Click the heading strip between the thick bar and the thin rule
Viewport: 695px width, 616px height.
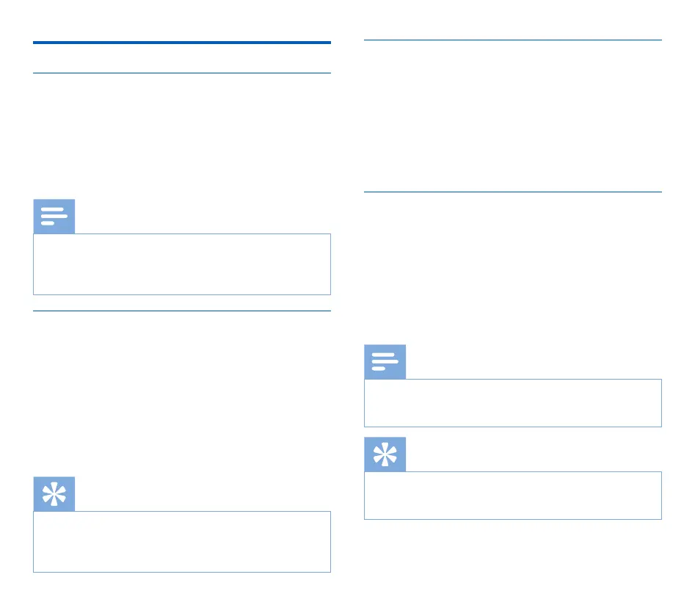pos(181,59)
